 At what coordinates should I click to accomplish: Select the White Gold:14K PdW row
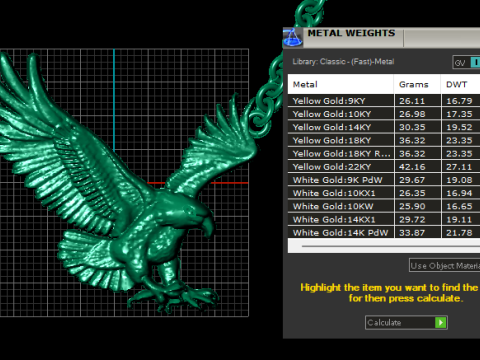tap(384, 233)
